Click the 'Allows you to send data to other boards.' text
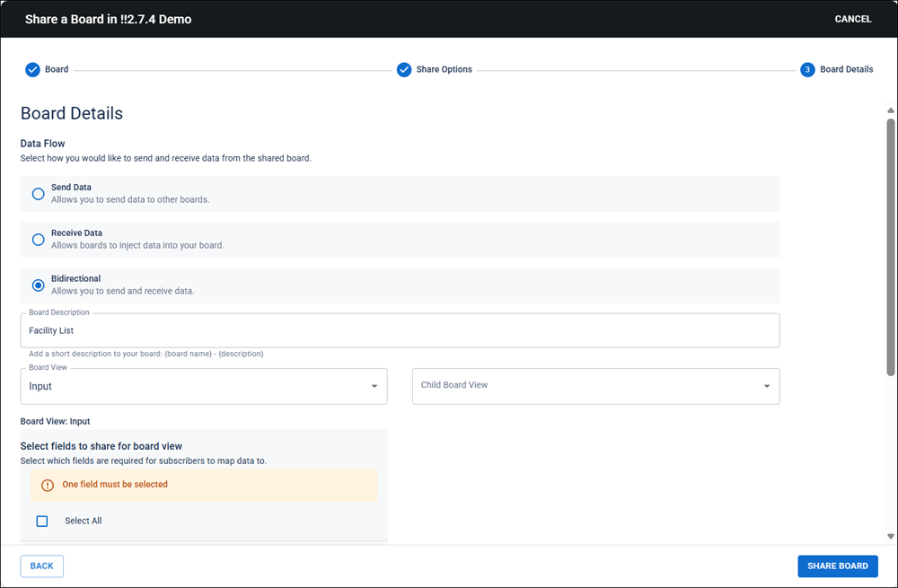 coord(130,199)
